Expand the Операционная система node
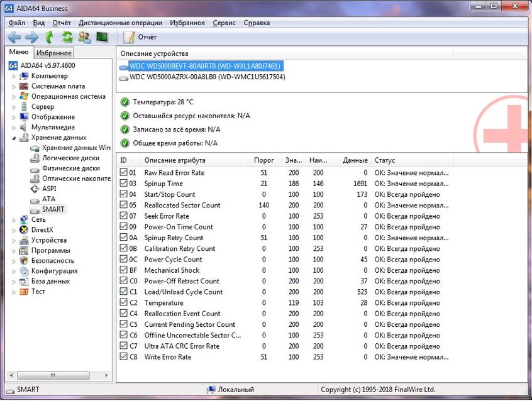 pyautogui.click(x=14, y=97)
